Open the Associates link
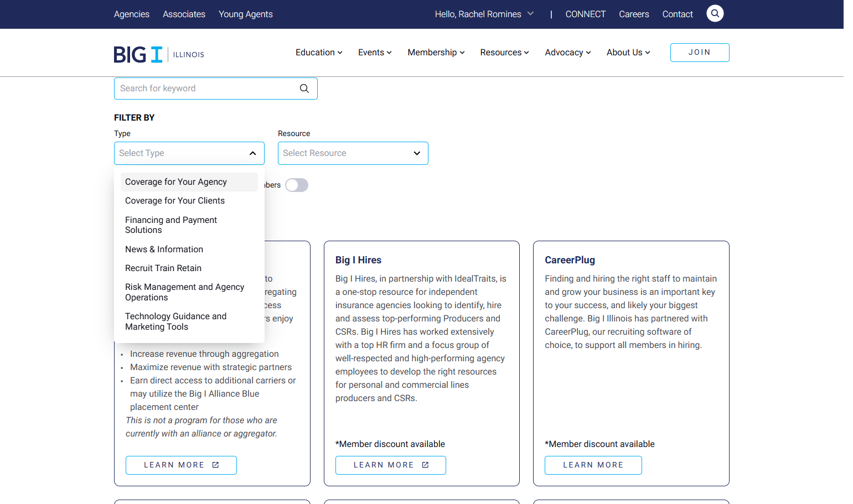Screen dimensions: 853x504 click(x=184, y=14)
